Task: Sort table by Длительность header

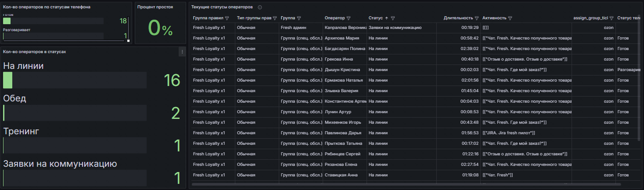Action: click(458, 18)
